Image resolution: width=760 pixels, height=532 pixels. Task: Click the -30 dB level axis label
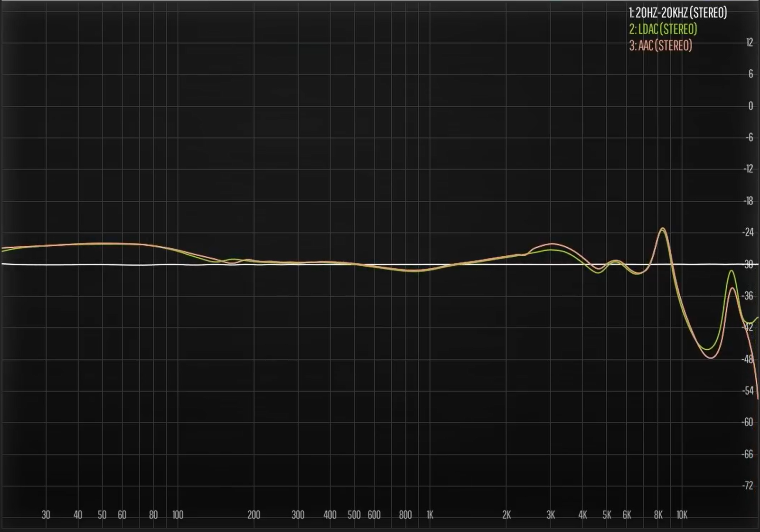[748, 264]
